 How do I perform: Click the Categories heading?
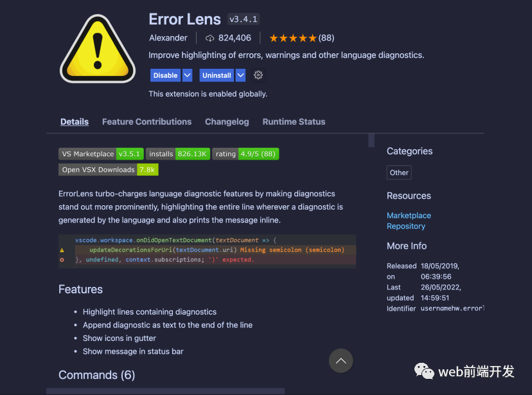coord(409,151)
